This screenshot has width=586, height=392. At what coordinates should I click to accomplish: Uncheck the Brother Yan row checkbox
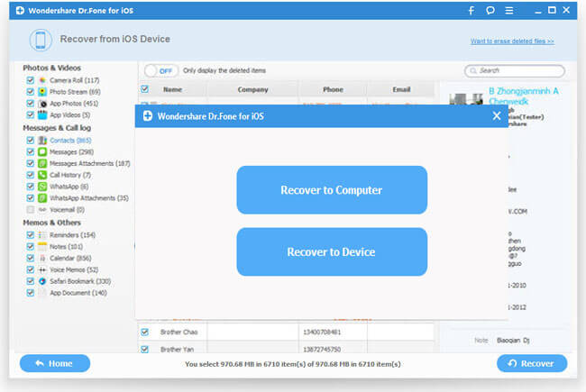(x=144, y=350)
